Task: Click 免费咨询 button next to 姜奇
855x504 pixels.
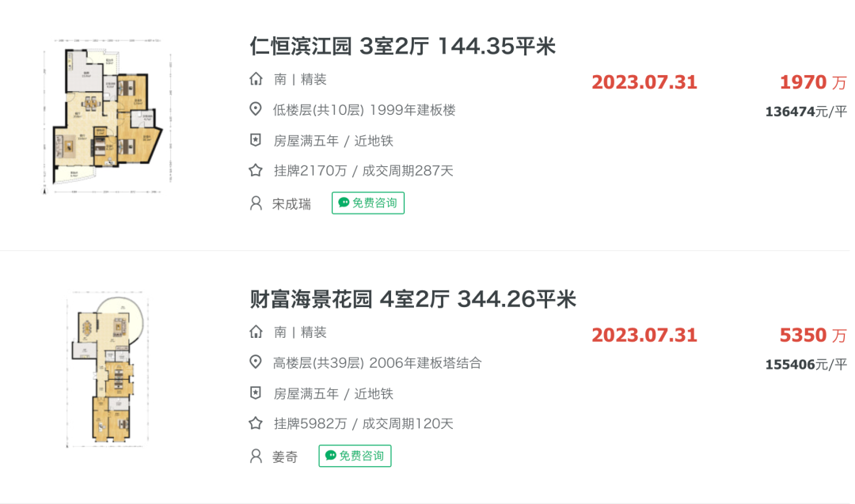Action: coord(355,456)
